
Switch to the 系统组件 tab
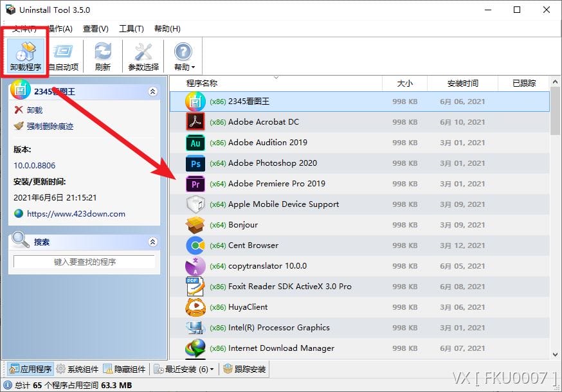tap(77, 369)
